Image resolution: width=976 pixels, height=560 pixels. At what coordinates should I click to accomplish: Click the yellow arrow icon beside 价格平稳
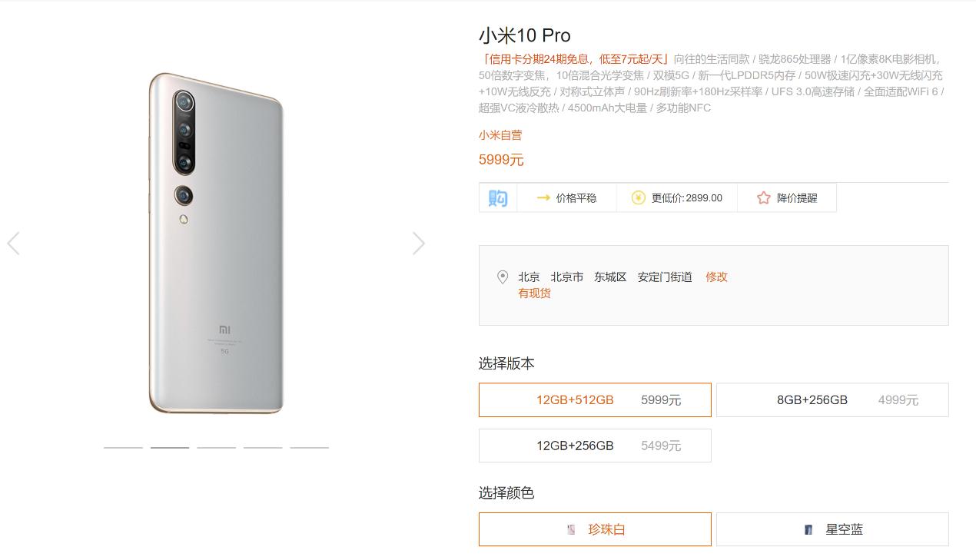point(543,197)
